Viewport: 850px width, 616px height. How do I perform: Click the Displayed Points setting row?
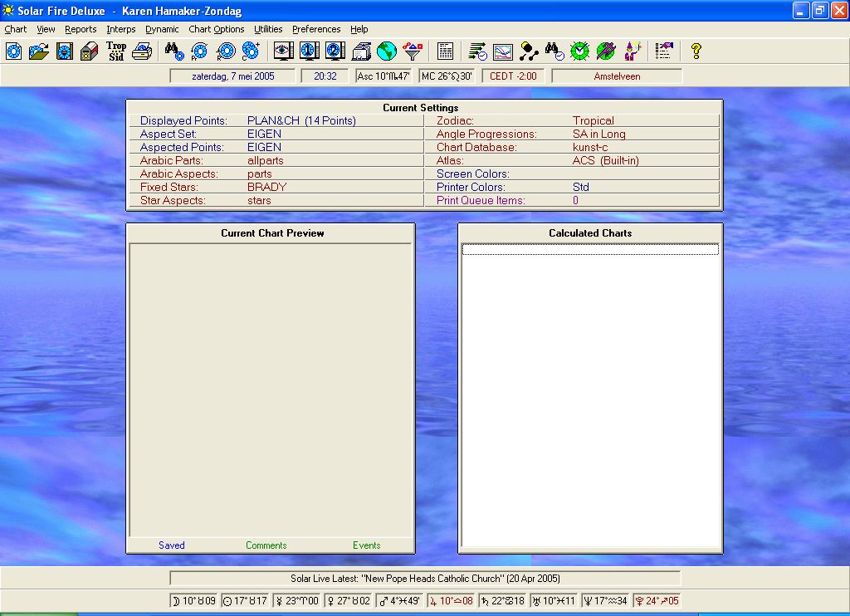click(276, 121)
